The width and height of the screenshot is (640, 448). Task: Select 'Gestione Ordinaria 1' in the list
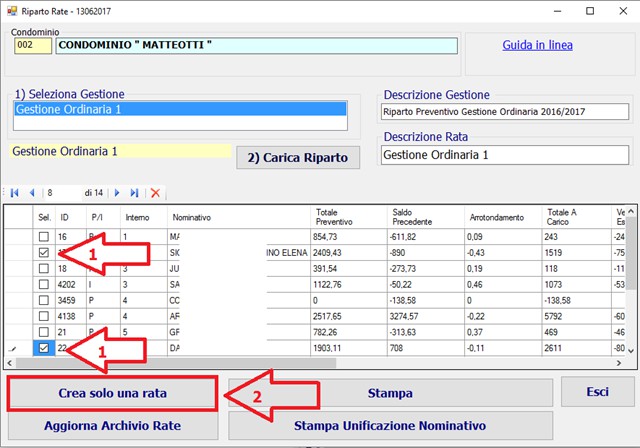pos(180,109)
